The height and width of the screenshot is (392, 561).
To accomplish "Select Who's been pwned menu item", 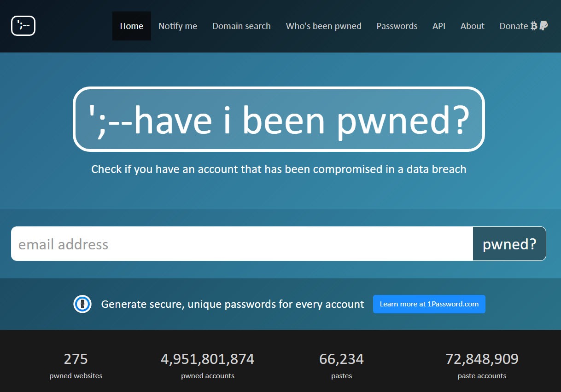I will pos(323,26).
